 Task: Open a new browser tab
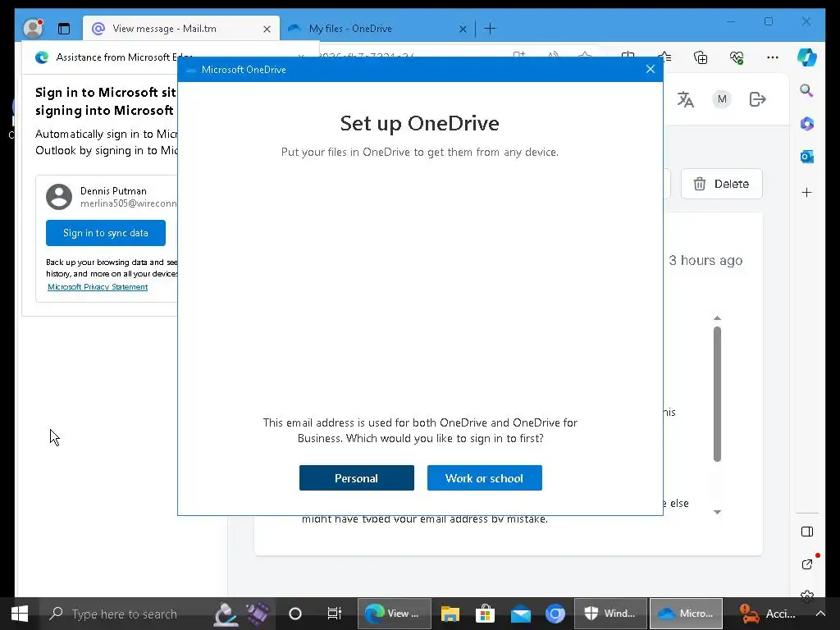[491, 29]
